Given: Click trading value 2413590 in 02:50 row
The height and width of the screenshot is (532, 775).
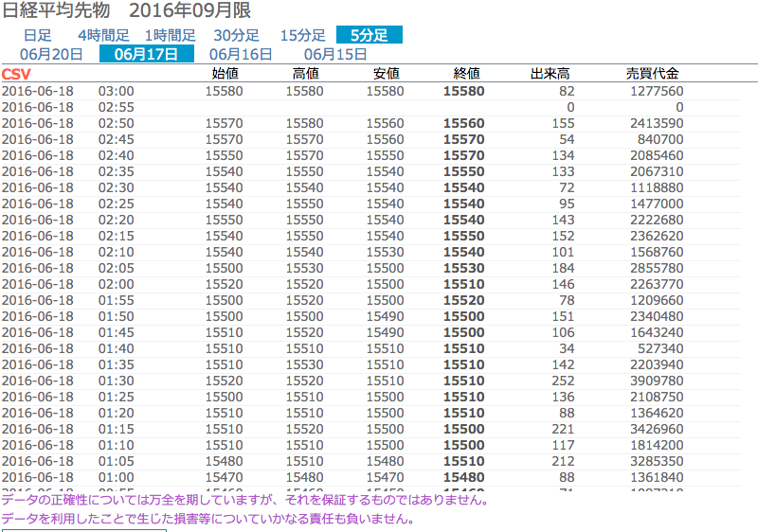Looking at the screenshot, I should click(x=657, y=123).
